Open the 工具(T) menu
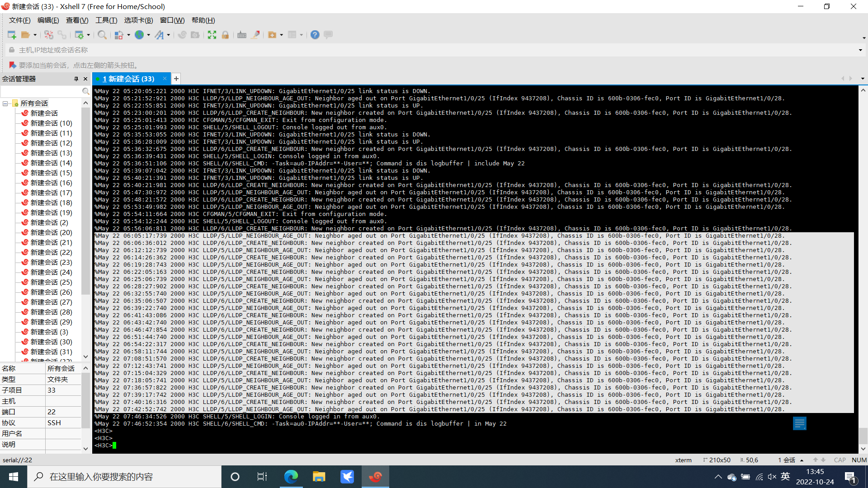This screenshot has height=488, width=868. point(106,20)
